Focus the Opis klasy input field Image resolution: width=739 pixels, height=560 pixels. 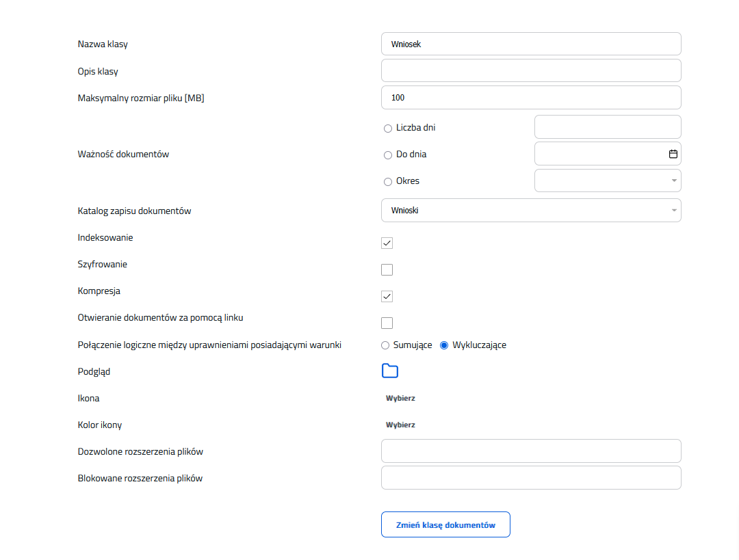click(x=530, y=70)
